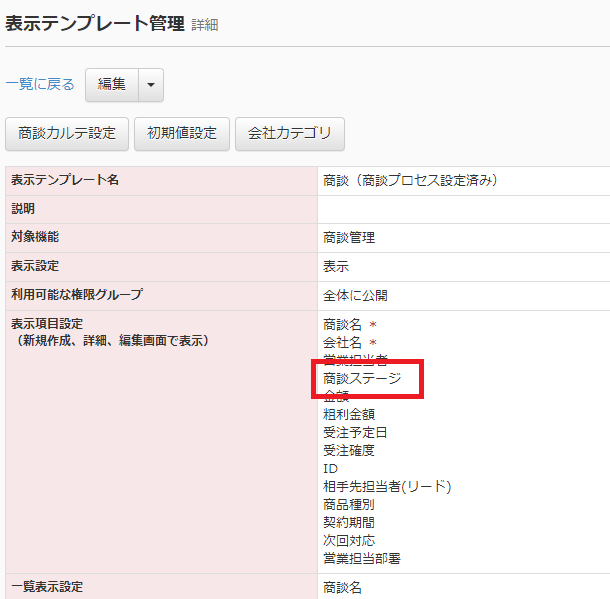
Task: Click the 表示テンプレート管理 page heading
Action: point(95,23)
